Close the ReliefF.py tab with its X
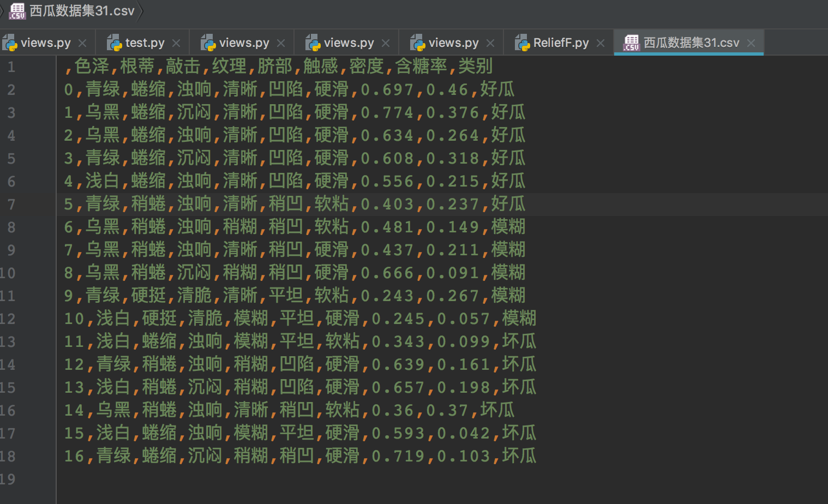The image size is (828, 504). tap(600, 42)
